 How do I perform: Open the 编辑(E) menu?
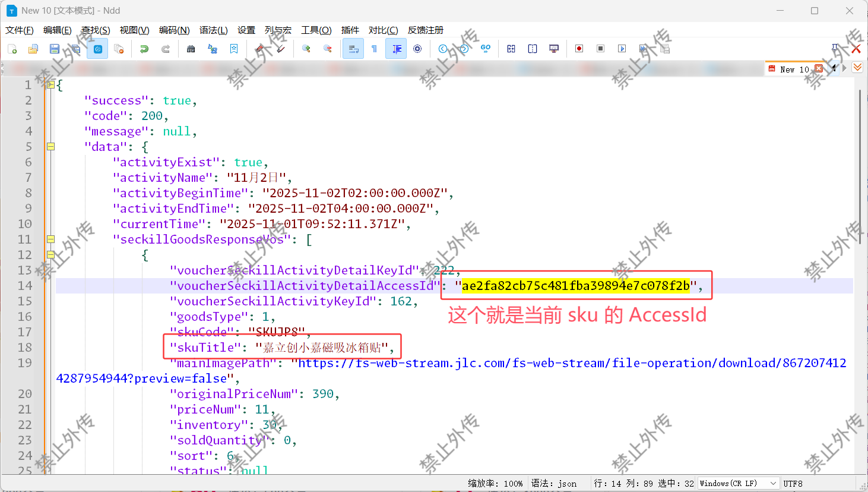(58, 30)
